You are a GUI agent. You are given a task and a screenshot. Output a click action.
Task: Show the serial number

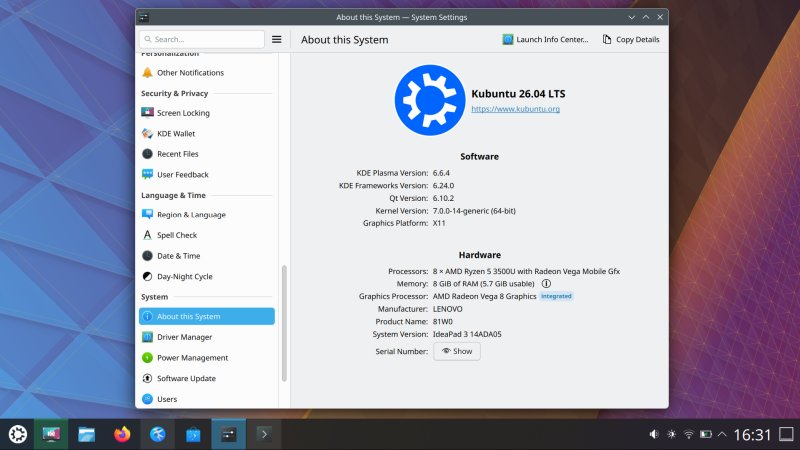[x=457, y=351]
